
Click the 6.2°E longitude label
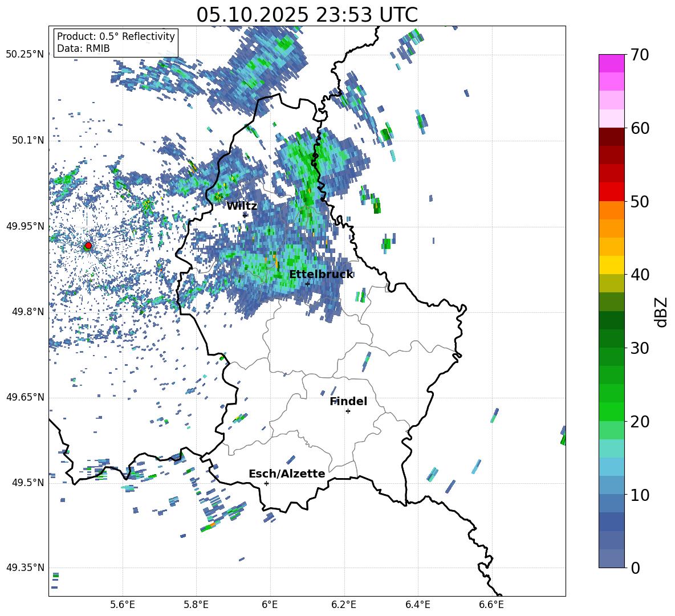[344, 605]
